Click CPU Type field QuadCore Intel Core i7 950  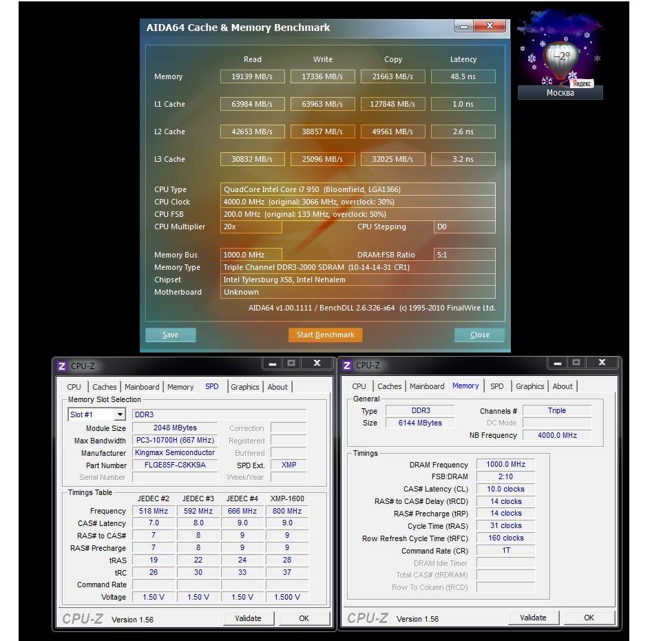coord(358,189)
